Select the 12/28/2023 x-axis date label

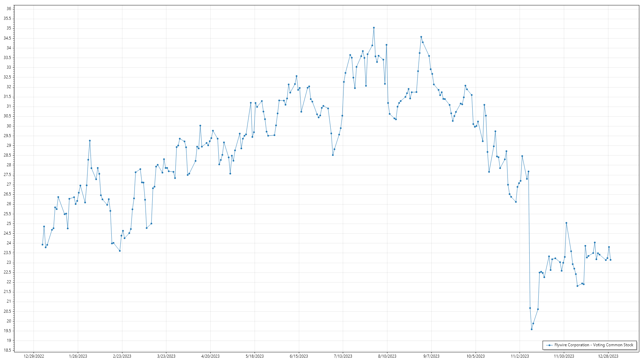(608, 356)
